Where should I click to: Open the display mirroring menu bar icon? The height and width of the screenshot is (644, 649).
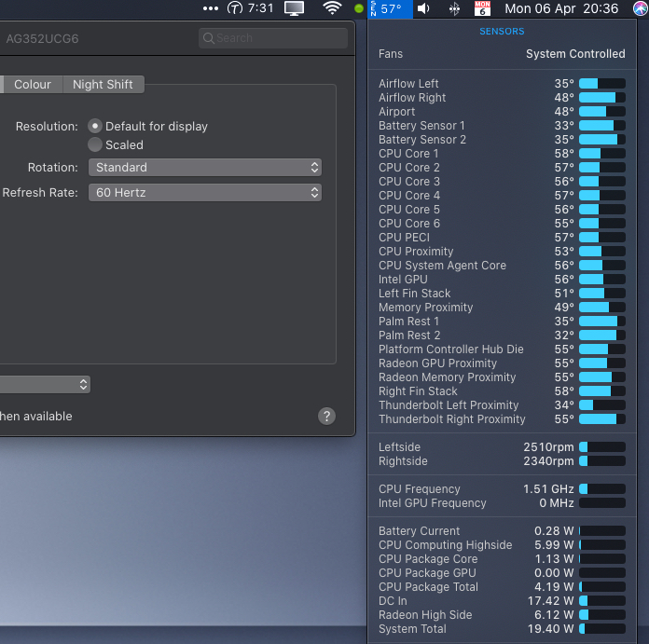(294, 8)
